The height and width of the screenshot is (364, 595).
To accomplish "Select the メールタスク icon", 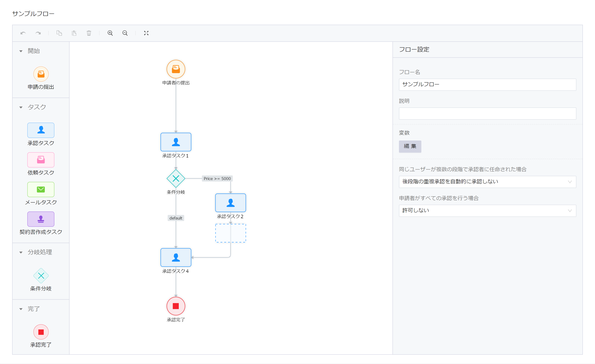I will [41, 190].
